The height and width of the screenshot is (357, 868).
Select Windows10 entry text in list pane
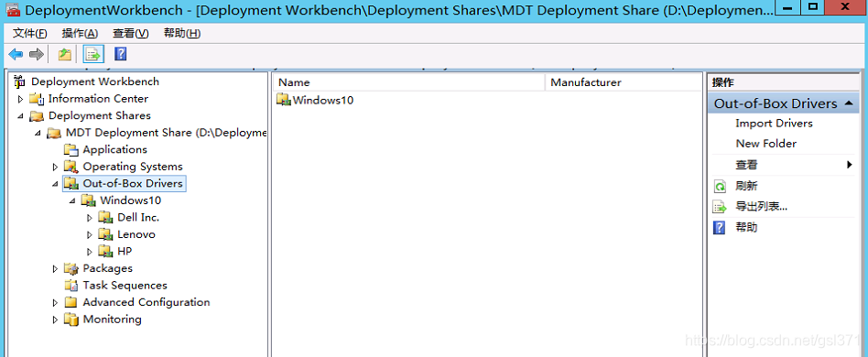(x=323, y=100)
